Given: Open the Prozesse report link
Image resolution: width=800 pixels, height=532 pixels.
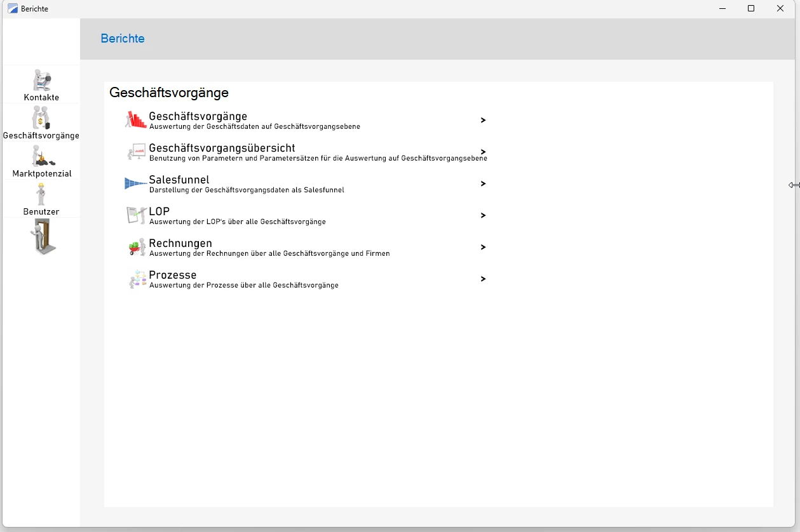Looking at the screenshot, I should (173, 275).
